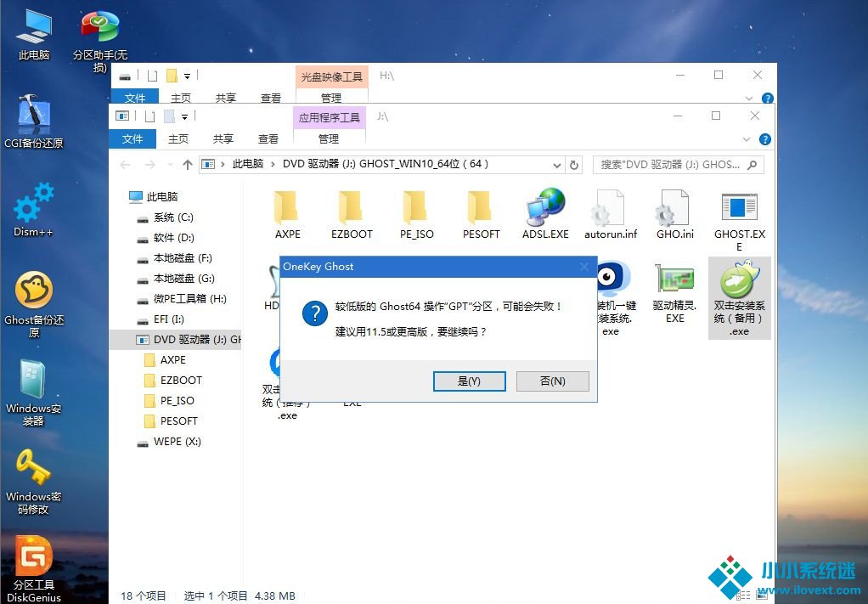Screen dimensions: 868x604
Task: Expand ribbon chevron in J: window
Action: coord(747,139)
